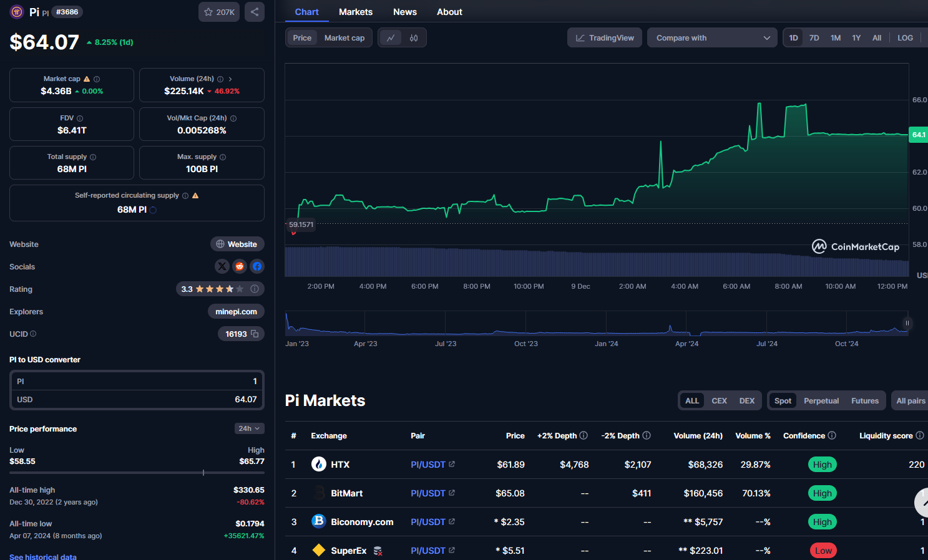This screenshot has height=560, width=928.
Task: Open external link icon for BitMart PI/USDT
Action: pos(452,493)
